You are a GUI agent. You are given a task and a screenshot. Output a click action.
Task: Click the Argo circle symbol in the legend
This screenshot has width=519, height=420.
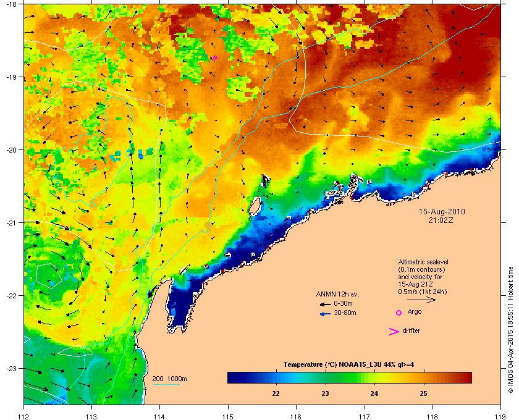(399, 313)
